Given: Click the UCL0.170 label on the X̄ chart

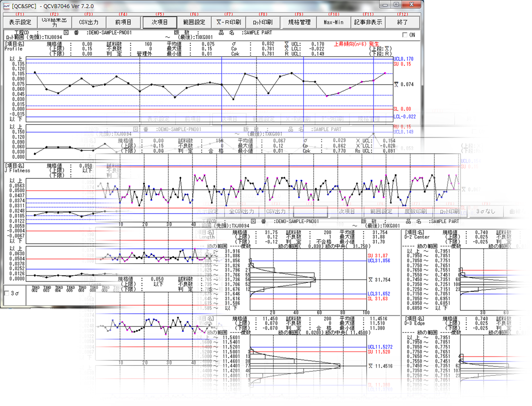Looking at the screenshot, I should (403, 59).
